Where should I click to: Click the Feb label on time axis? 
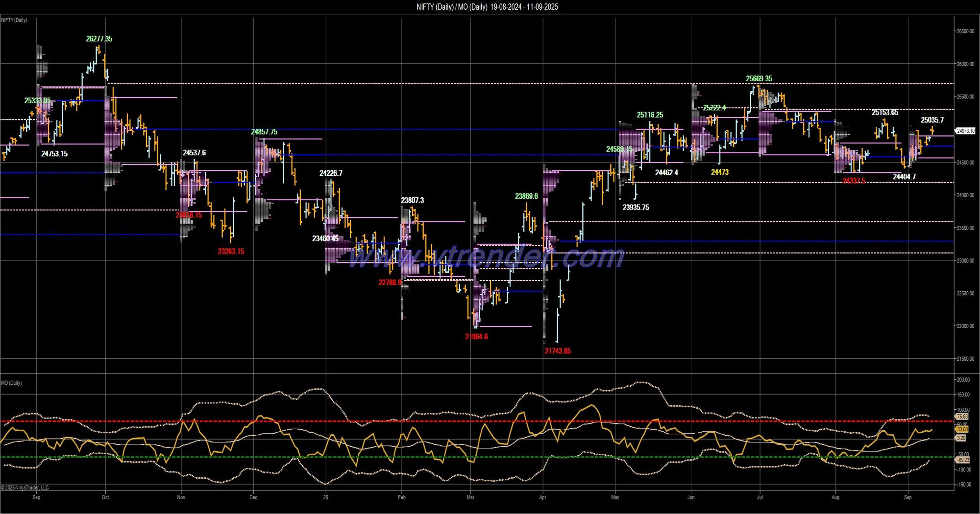click(402, 497)
